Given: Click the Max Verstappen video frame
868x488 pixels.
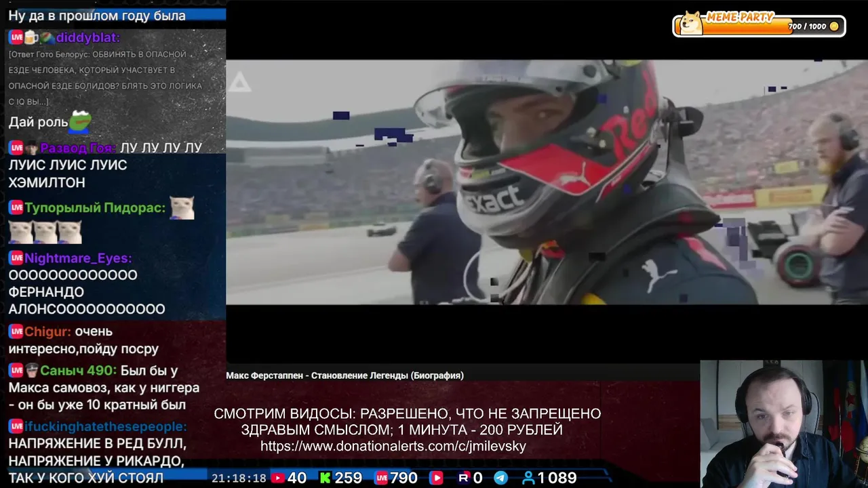Looking at the screenshot, I should [x=547, y=182].
